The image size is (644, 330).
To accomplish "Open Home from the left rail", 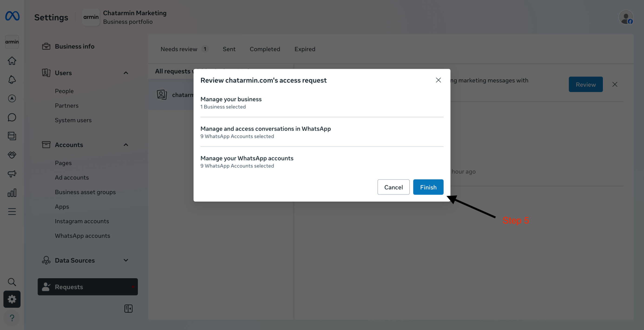I will 12,61.
